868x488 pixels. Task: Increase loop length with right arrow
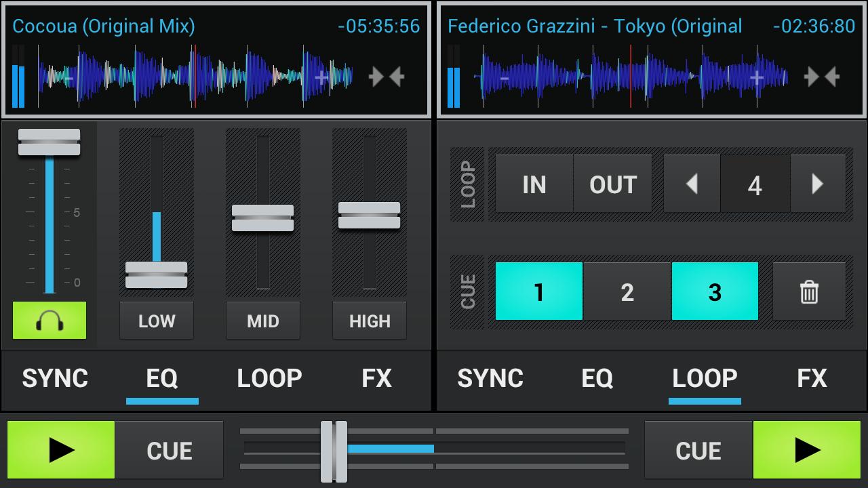[818, 184]
